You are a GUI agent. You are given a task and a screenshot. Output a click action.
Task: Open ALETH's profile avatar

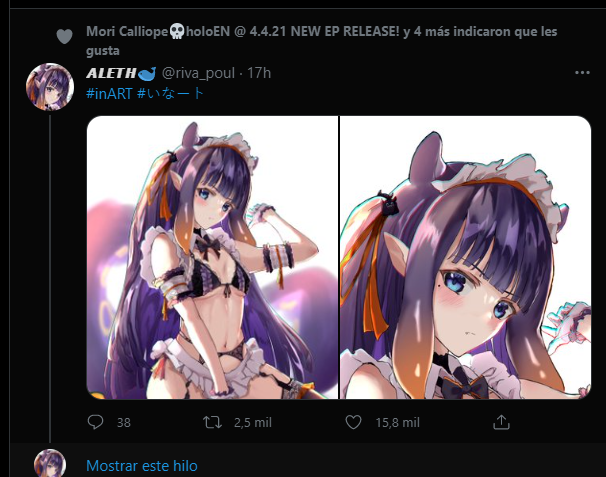click(50, 87)
